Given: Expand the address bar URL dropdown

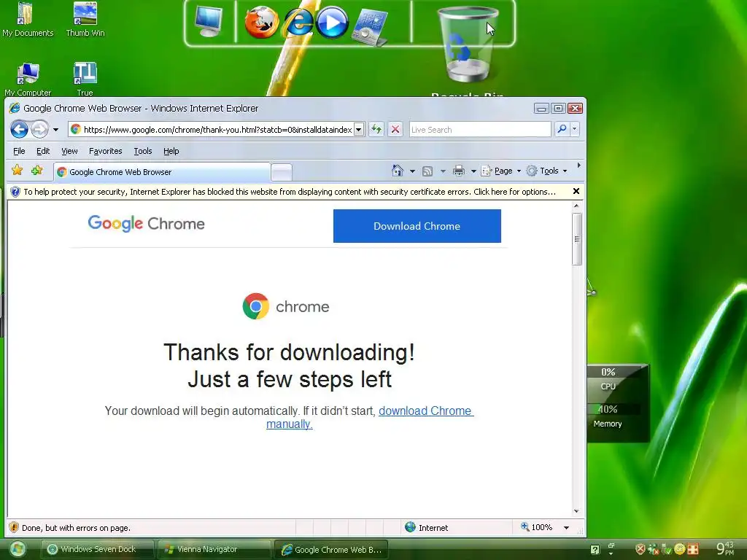Looking at the screenshot, I should [x=359, y=130].
